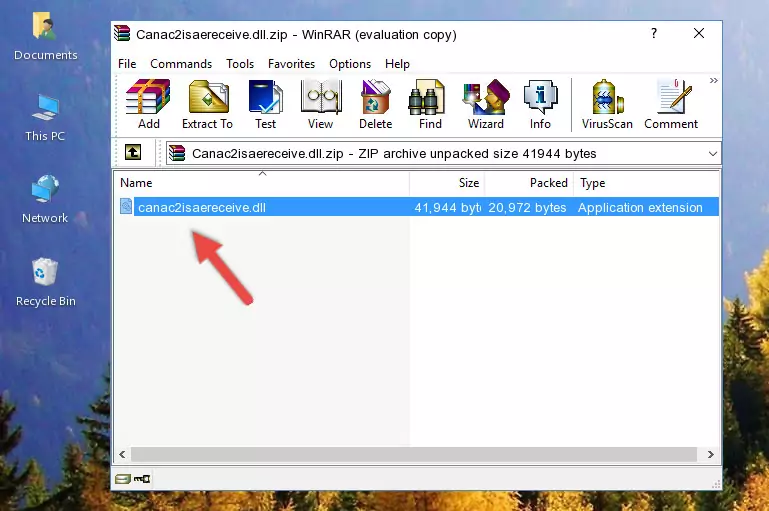Screen dimensions: 769x511
Task: Open This PC desktop icon
Action: pyautogui.click(x=45, y=118)
